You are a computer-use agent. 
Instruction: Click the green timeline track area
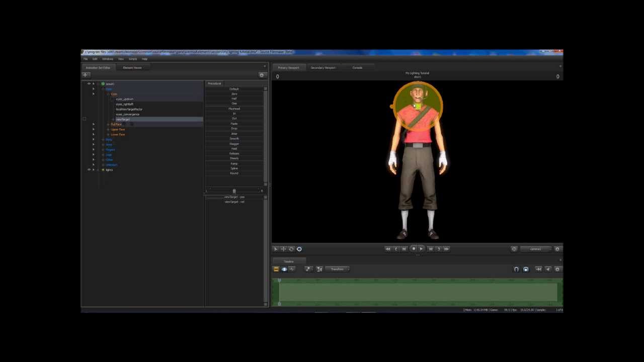point(418,292)
